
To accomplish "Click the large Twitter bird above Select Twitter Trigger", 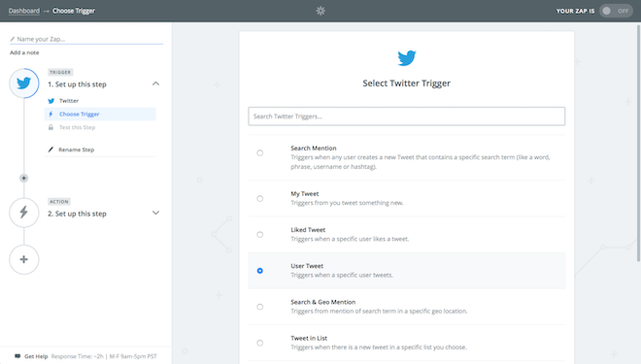I will (x=407, y=58).
